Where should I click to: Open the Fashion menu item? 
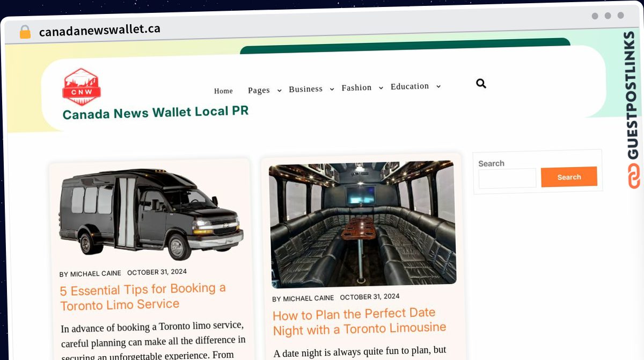[x=357, y=88]
